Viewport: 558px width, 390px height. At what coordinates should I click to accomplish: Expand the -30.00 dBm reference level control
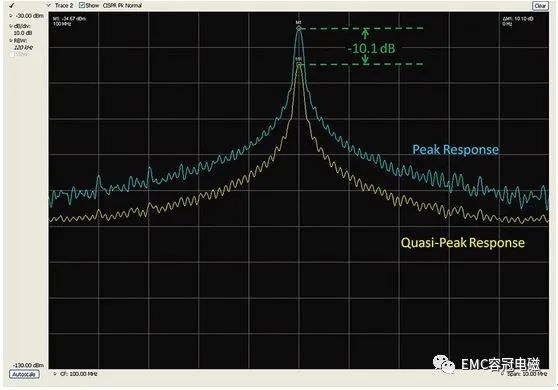[11, 16]
